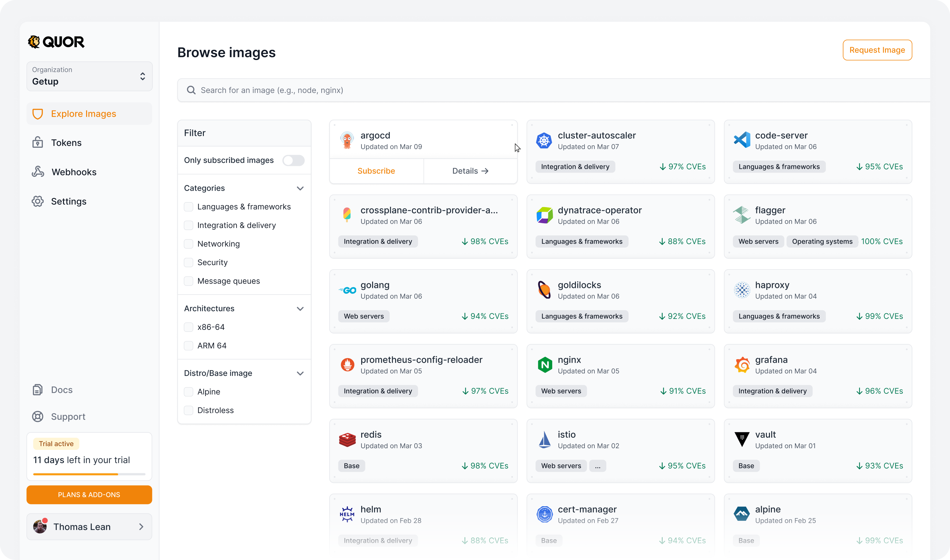
Task: Click the flagger logo icon
Action: [x=742, y=215]
